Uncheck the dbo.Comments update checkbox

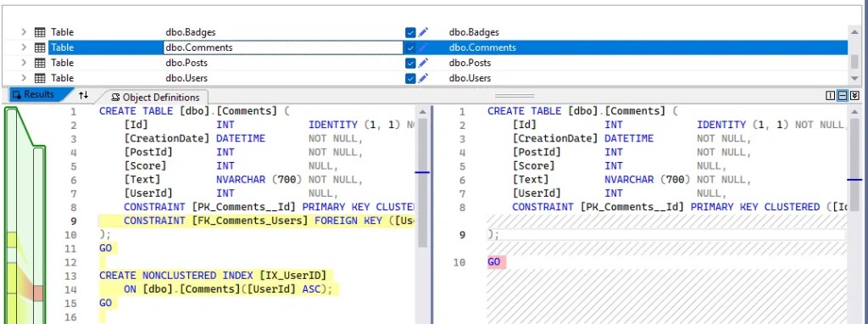tap(410, 47)
